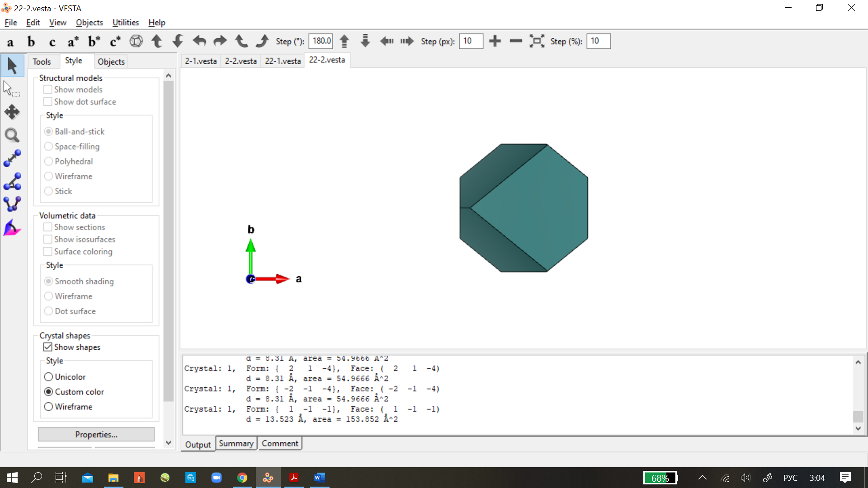Open the Edit menu

33,23
